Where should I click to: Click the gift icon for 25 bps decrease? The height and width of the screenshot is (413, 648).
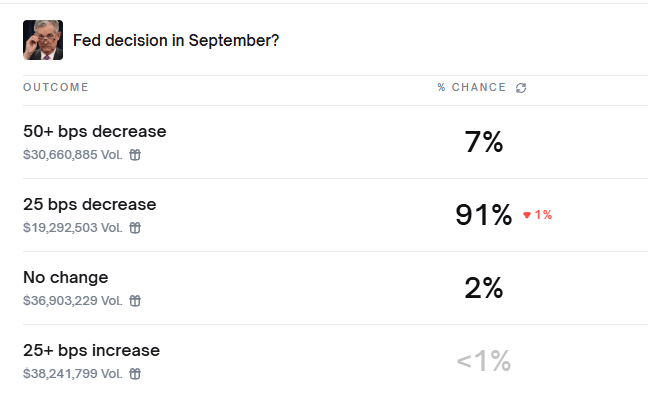pos(135,228)
